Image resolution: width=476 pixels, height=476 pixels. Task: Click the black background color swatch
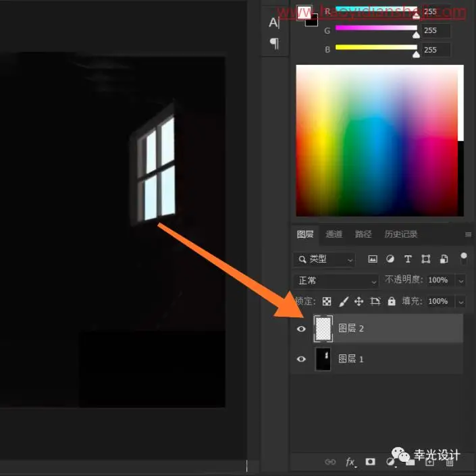313,21
